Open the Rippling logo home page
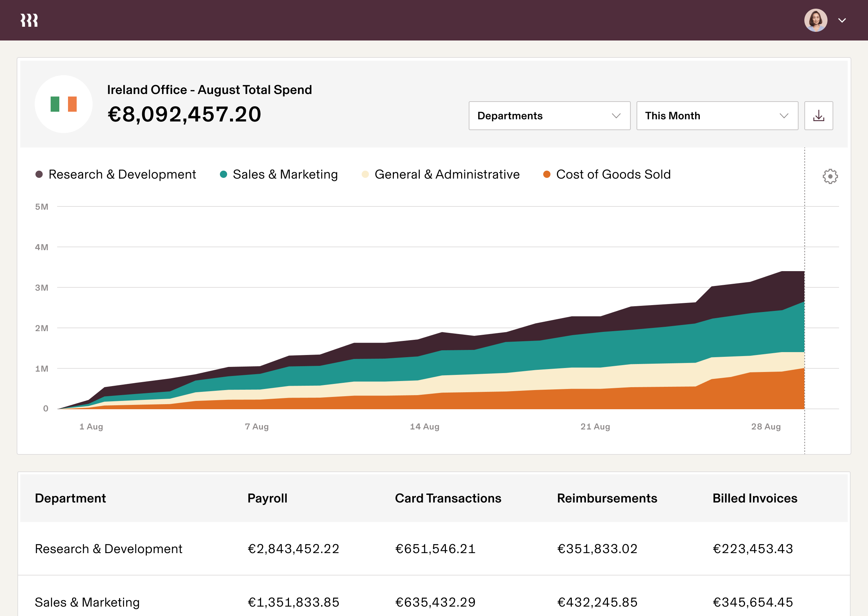This screenshot has height=616, width=868. point(29,20)
